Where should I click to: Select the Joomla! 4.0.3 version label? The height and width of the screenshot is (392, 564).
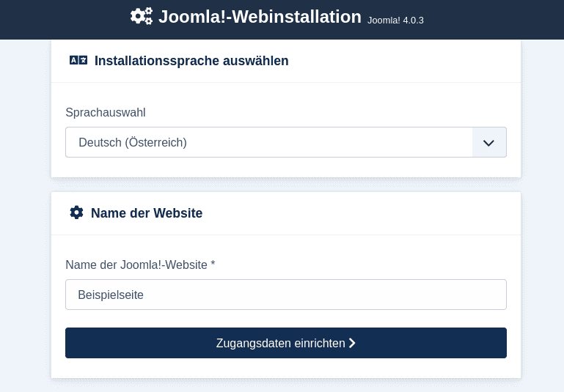(395, 21)
